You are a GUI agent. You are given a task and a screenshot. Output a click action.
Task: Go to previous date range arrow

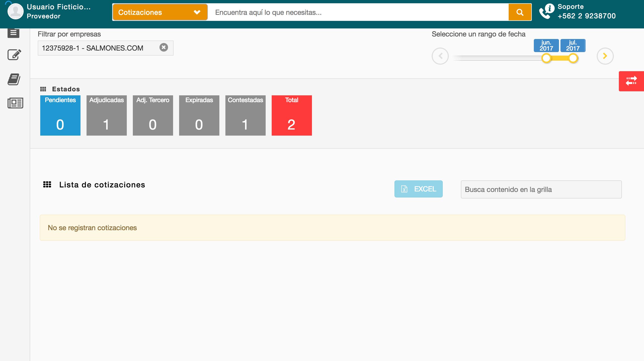click(440, 56)
